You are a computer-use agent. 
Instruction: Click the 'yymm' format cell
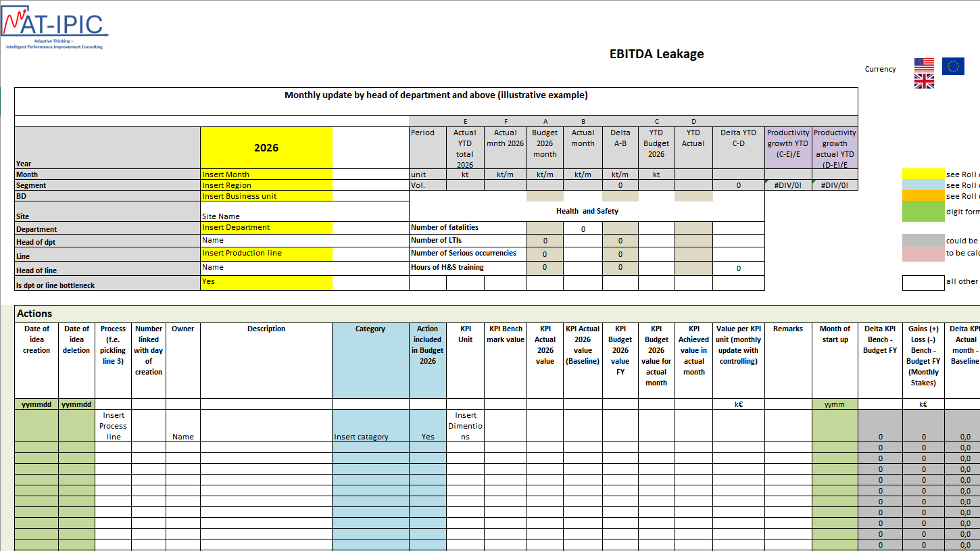835,404
